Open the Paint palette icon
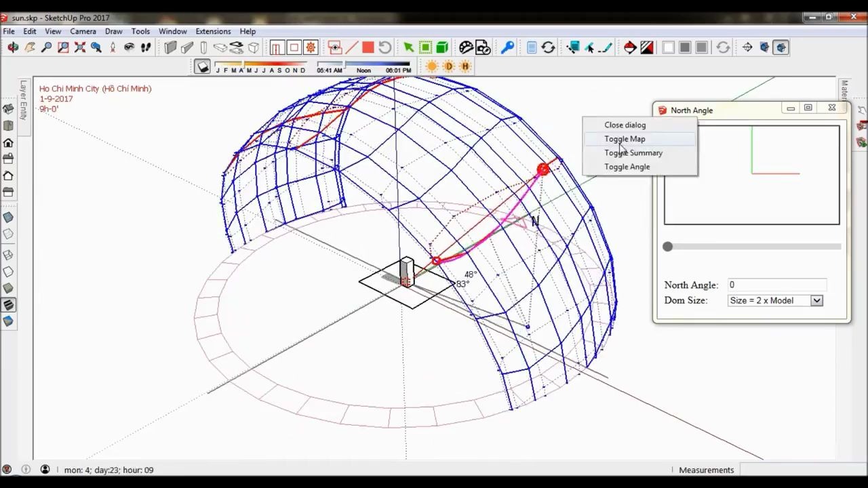The image size is (868, 488). click(466, 47)
